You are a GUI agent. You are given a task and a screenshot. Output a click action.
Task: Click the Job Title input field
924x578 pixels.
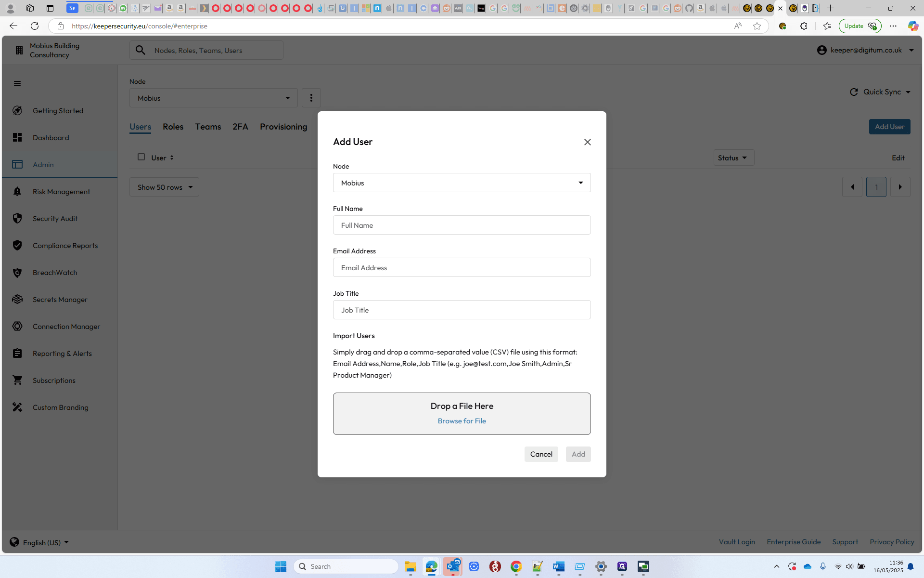(x=462, y=310)
